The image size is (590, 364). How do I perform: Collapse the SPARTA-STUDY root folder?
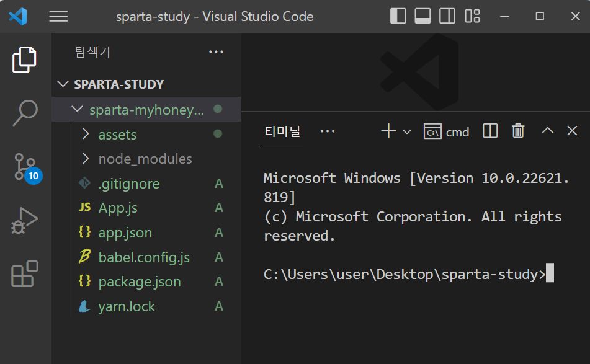[x=63, y=84]
